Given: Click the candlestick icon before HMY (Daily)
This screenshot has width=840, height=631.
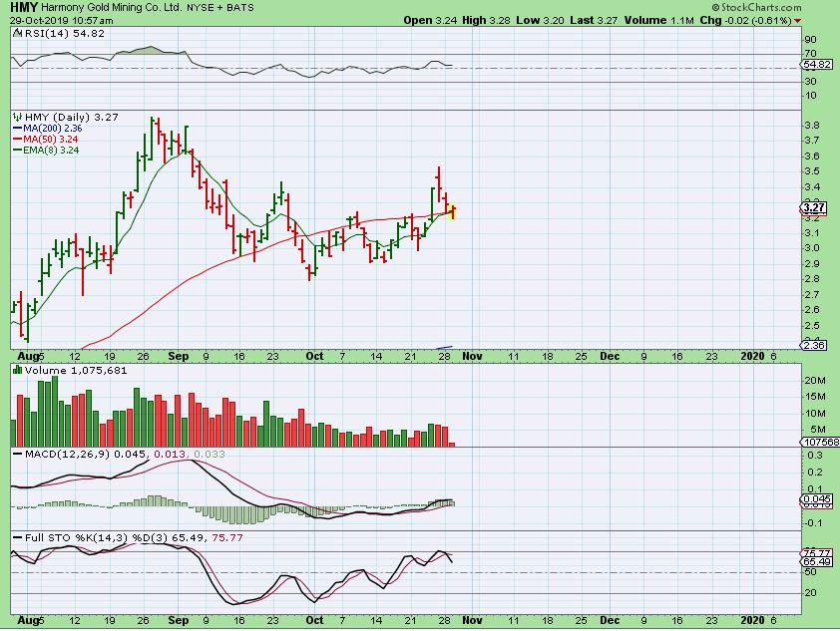Looking at the screenshot, I should (17, 117).
